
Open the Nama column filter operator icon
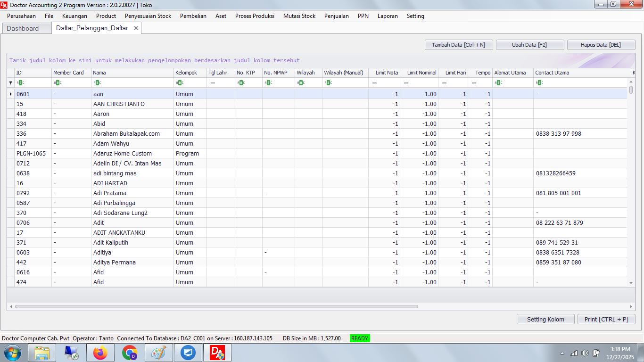(x=97, y=83)
